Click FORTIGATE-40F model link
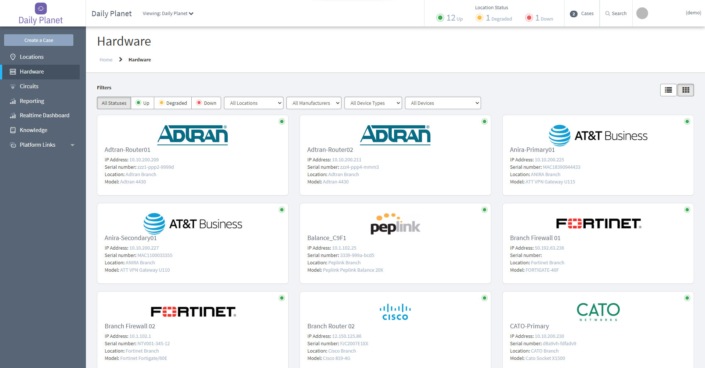 tap(542, 270)
